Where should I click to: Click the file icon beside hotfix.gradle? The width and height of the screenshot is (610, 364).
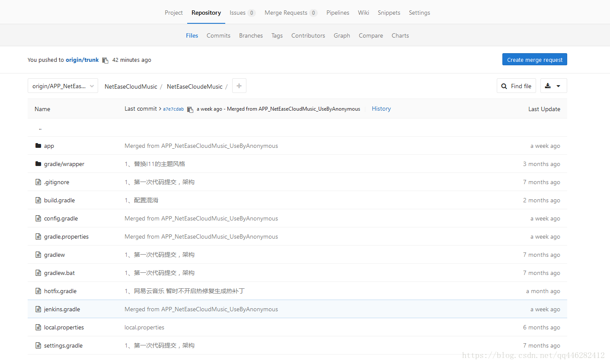tap(38, 291)
